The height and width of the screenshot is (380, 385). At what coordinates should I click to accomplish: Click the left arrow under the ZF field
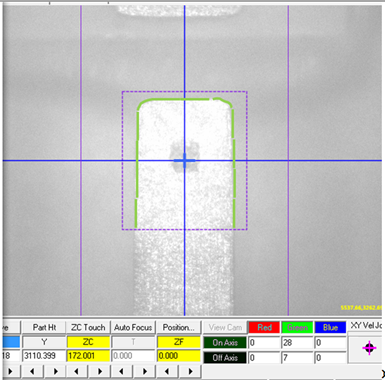tap(167, 371)
